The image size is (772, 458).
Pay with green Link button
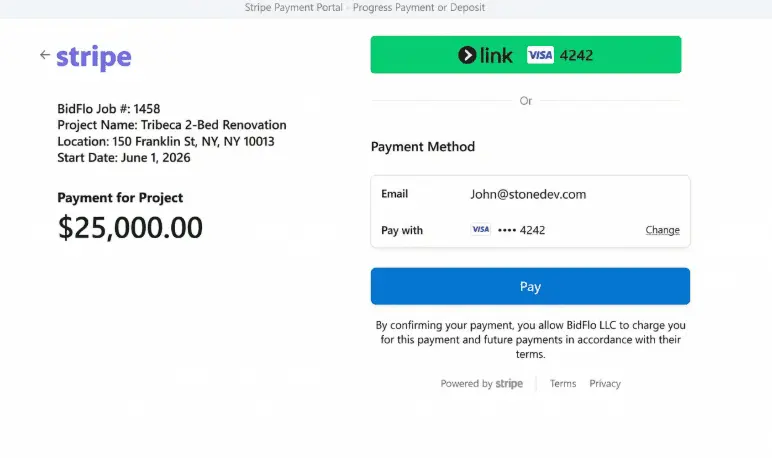[526, 55]
